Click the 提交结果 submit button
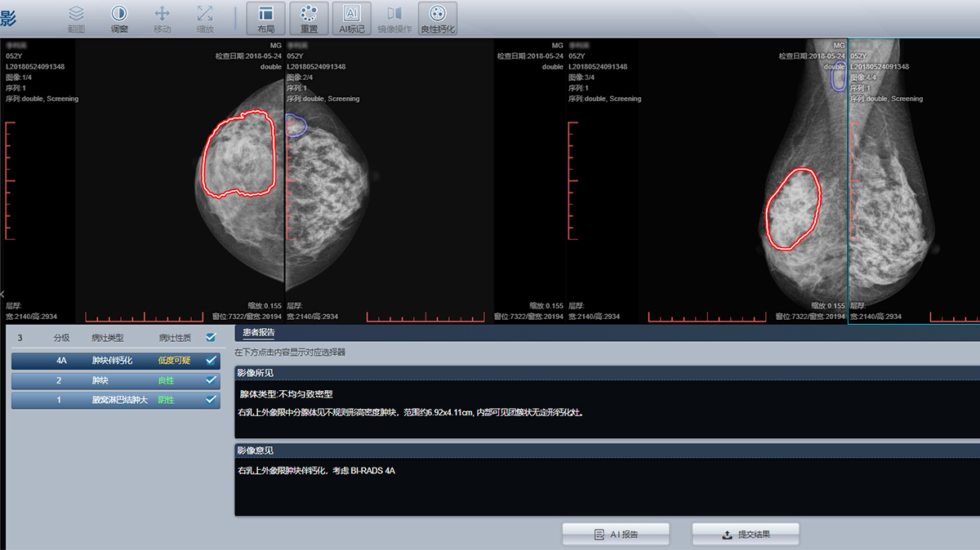This screenshot has width=980, height=550. click(746, 534)
